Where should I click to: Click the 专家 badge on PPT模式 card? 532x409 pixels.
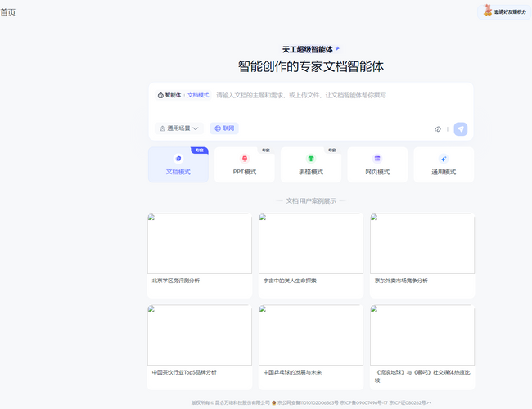click(266, 150)
